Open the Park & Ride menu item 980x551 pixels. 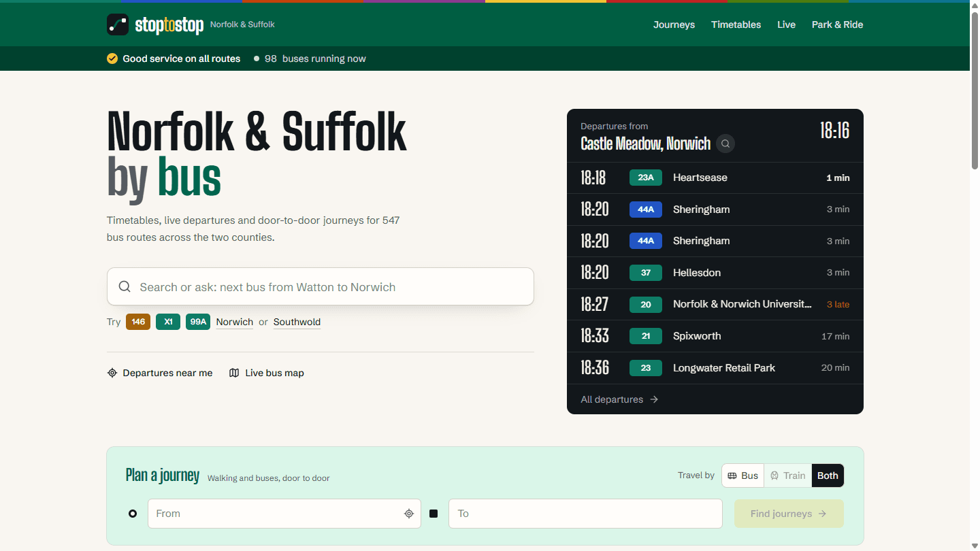[x=837, y=24]
